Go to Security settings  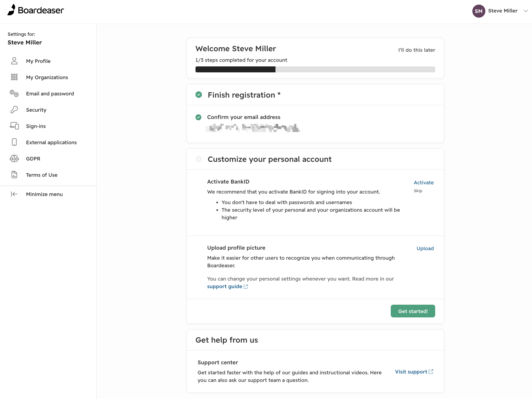[x=36, y=110]
